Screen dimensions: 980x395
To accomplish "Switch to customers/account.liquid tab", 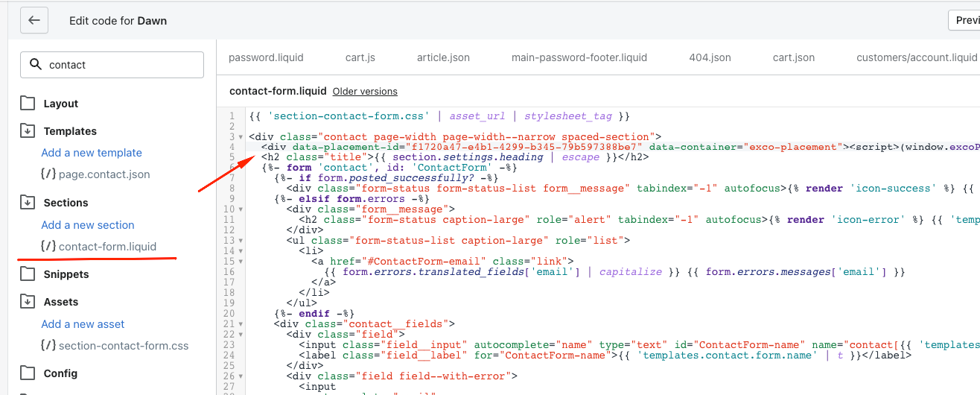I will 917,57.
